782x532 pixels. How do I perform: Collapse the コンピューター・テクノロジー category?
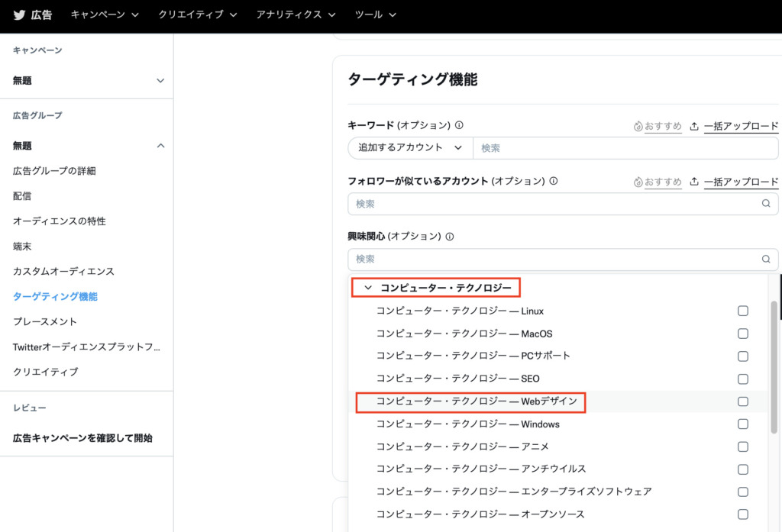(368, 288)
